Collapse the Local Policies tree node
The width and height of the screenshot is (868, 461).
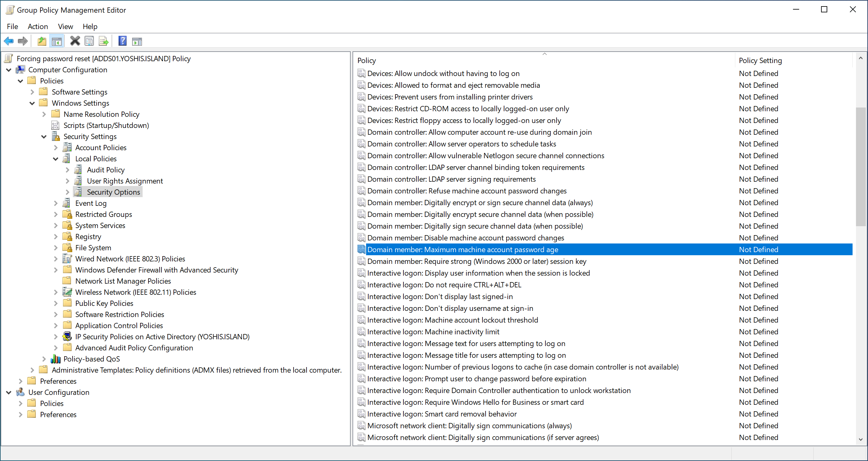tap(56, 159)
